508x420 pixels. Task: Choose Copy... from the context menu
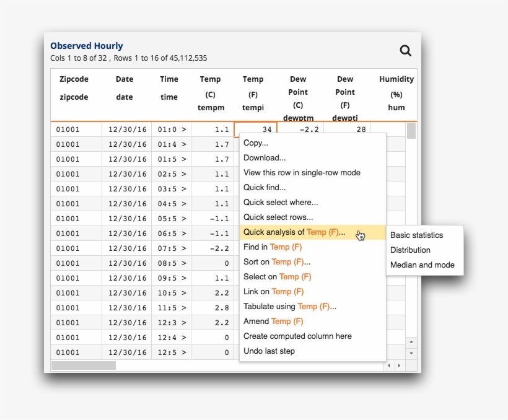coord(313,143)
